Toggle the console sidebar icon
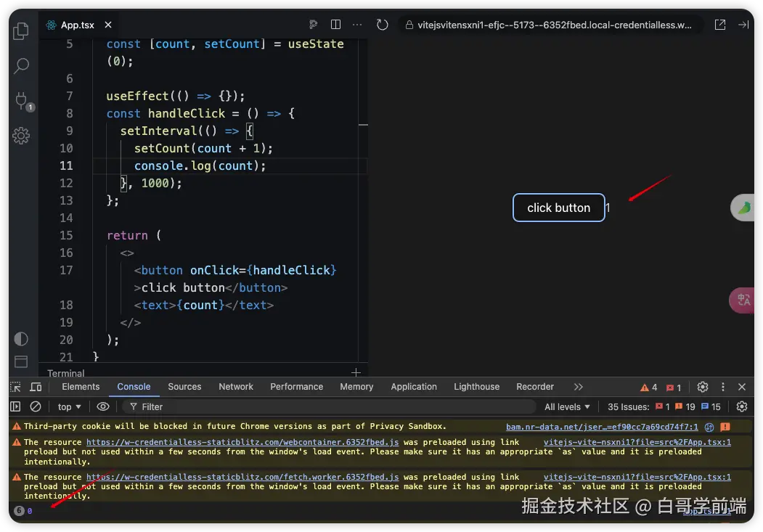The height and width of the screenshot is (532, 763). 15,406
